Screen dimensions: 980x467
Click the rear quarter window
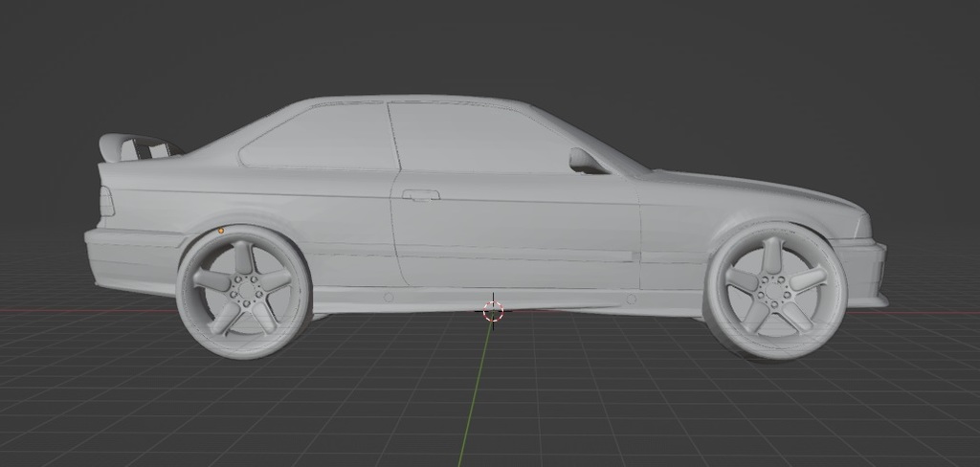319,137
